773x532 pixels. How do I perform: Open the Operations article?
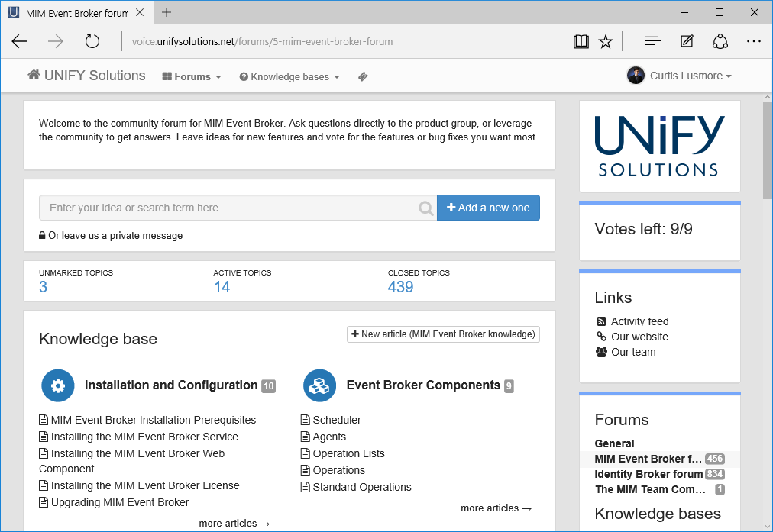click(x=338, y=470)
